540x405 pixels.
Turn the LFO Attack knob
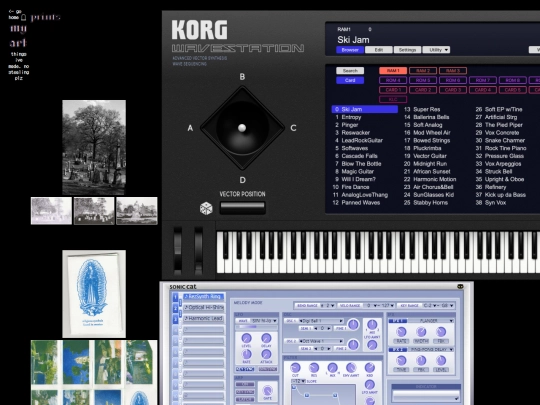266,354
